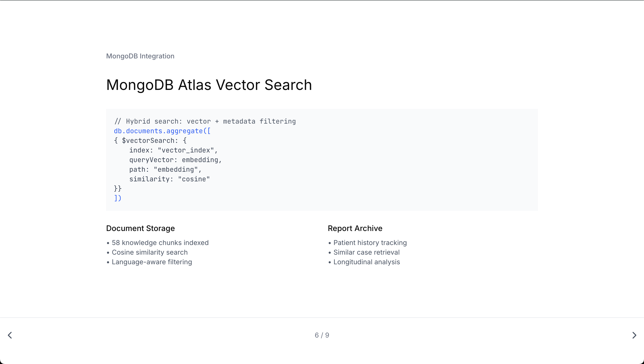Click the db.documents.aggregate code line
This screenshot has width=644, height=364.
[162, 131]
